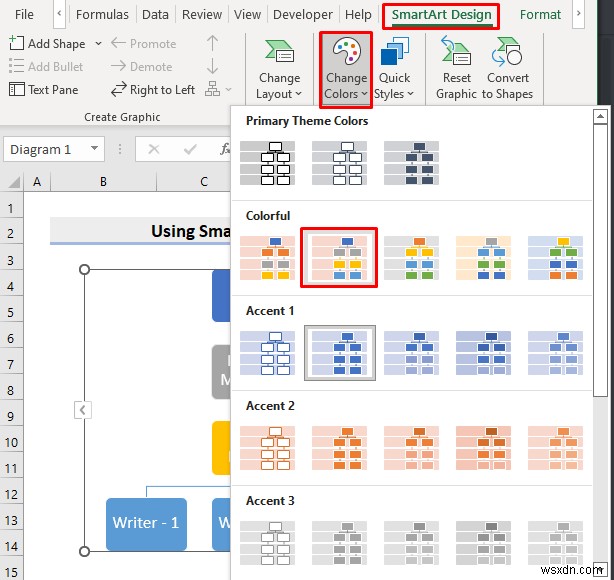Switch to the Review tab
Screen dimensions: 614x580
(202, 14)
